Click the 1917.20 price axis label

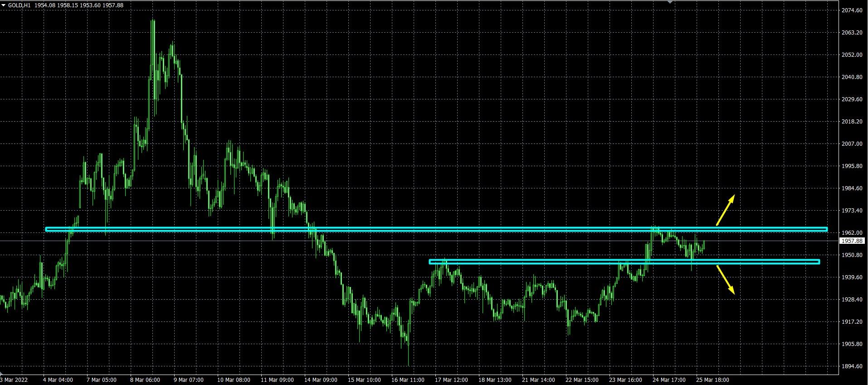click(852, 321)
